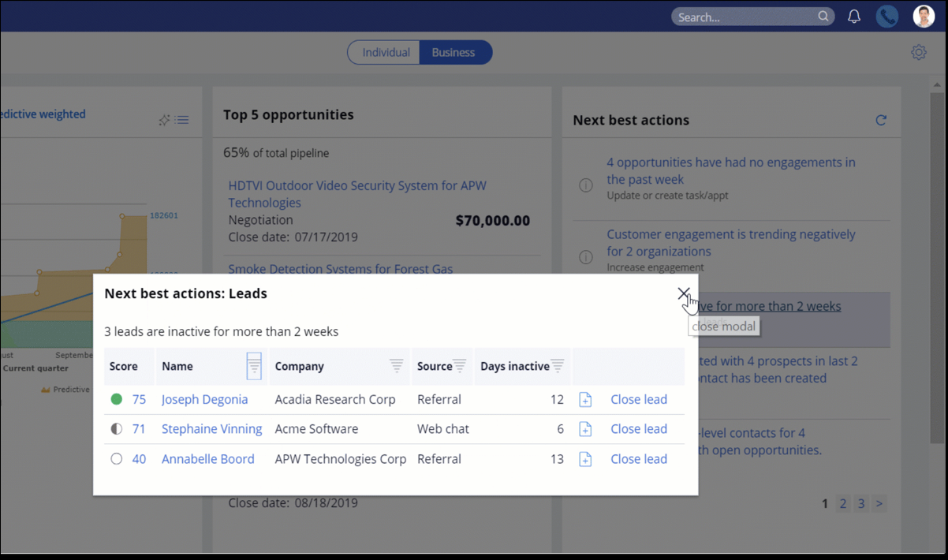This screenshot has width=948, height=560.
Task: Go to page 3 of next best actions
Action: (x=861, y=503)
